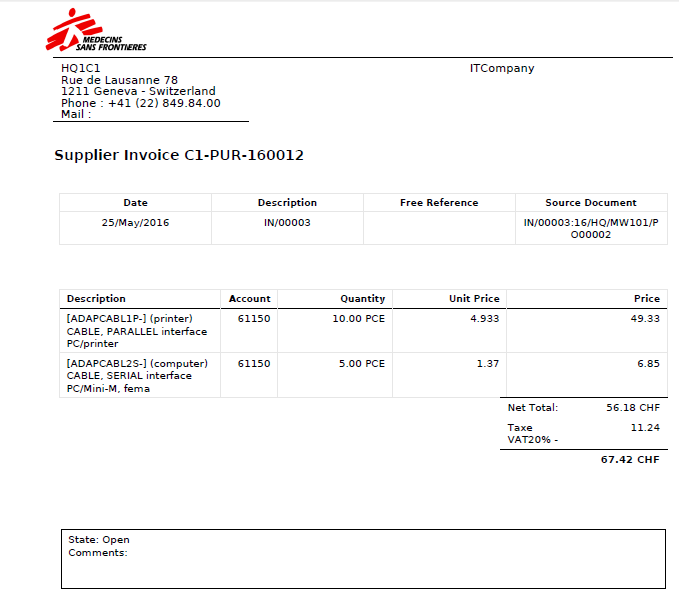The height and width of the screenshot is (596, 679).
Task: Click the tax amount '11.24'
Action: click(x=645, y=428)
